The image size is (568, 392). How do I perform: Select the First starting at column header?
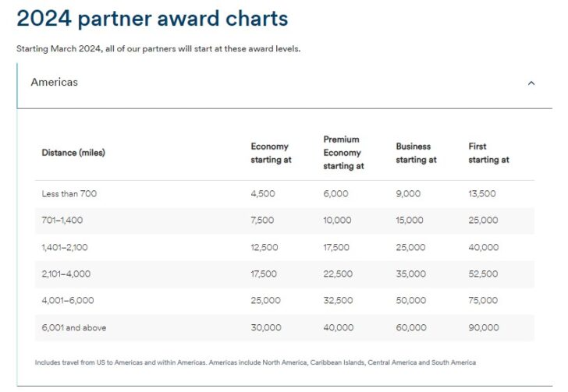488,153
